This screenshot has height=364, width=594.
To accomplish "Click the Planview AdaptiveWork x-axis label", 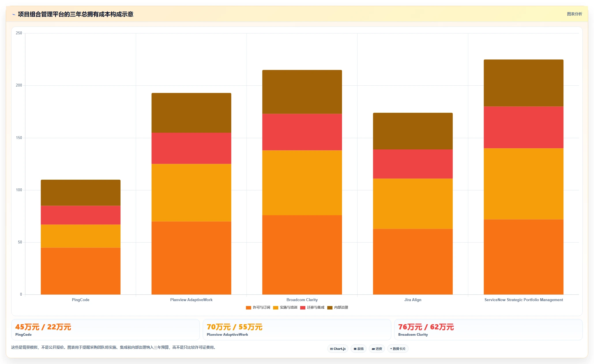I will pos(191,300).
